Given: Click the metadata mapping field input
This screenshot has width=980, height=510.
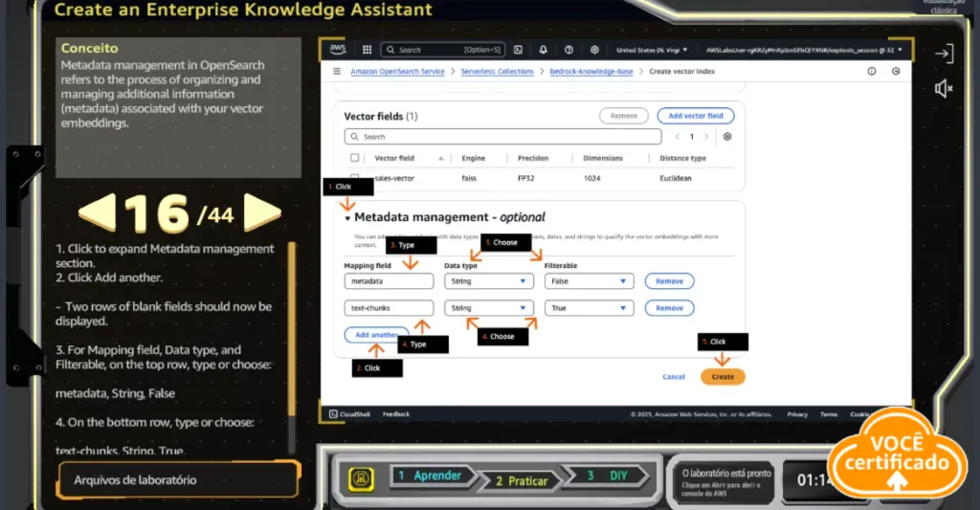Looking at the screenshot, I should click(x=389, y=281).
